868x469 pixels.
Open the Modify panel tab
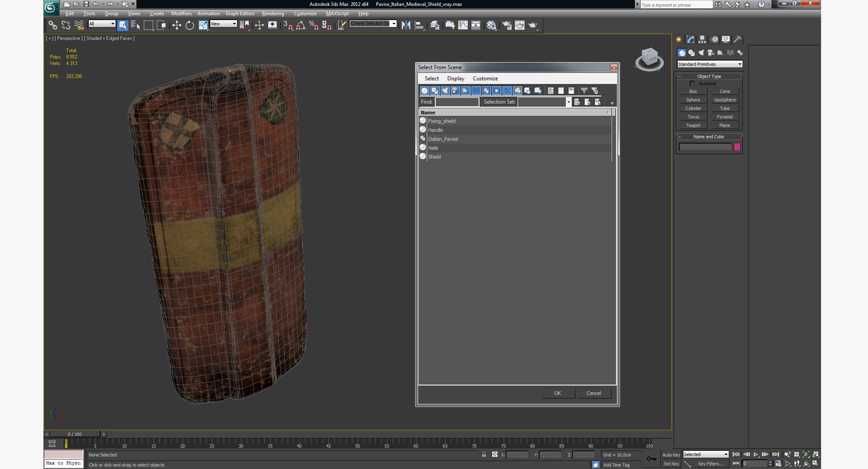pos(690,39)
